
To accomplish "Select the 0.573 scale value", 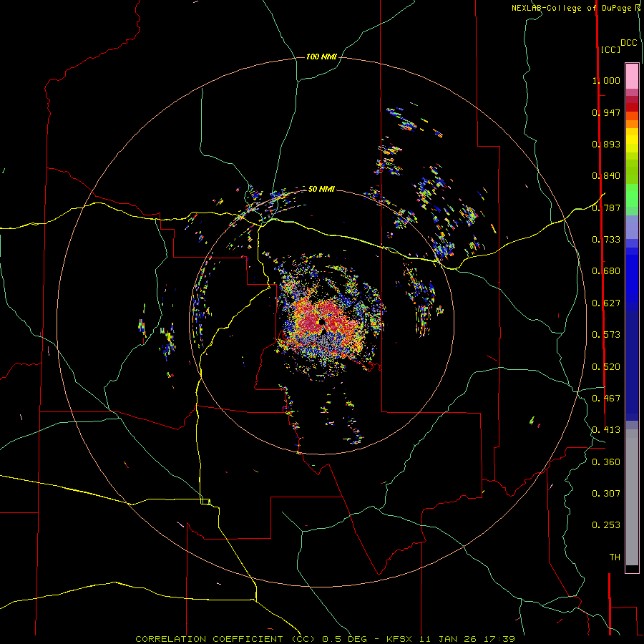I will 606,335.
